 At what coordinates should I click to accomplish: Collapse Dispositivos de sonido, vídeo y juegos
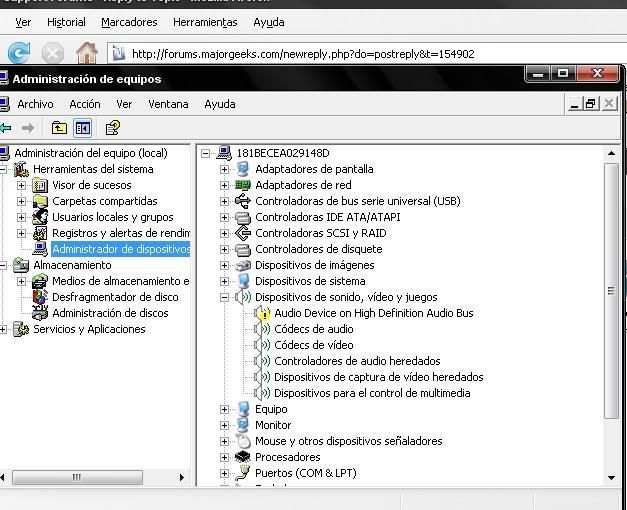(225, 297)
